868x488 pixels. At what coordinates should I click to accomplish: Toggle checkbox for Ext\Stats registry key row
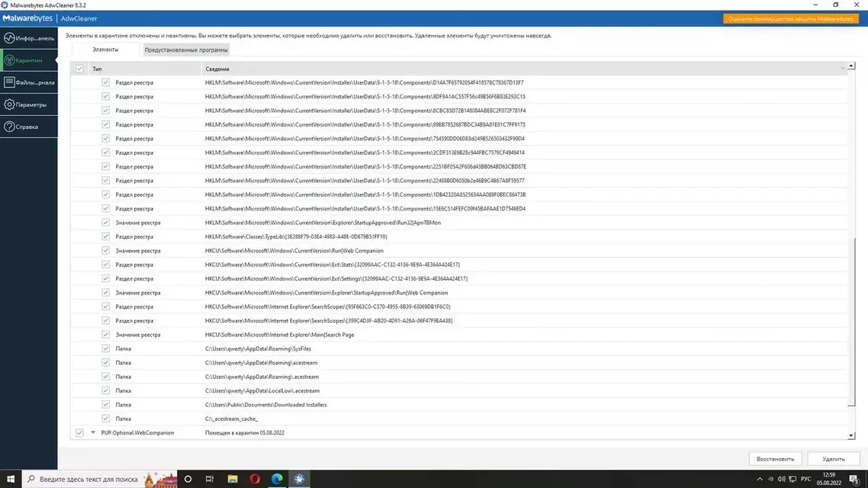point(106,265)
